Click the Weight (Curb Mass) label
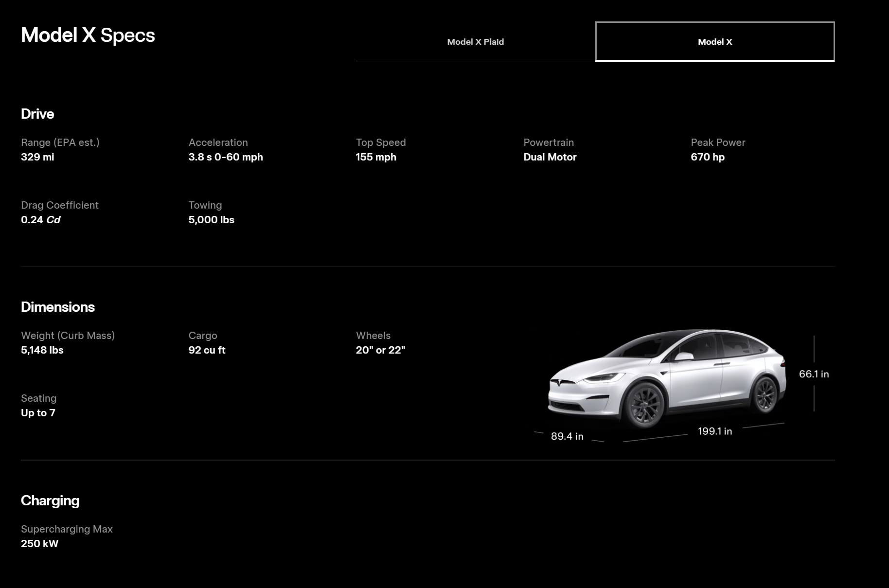This screenshot has height=588, width=889. (x=68, y=336)
